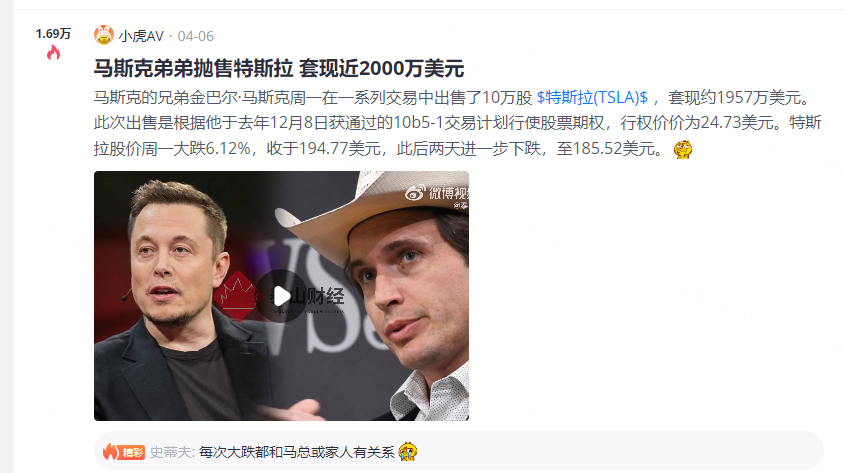Image resolution: width=844 pixels, height=473 pixels.
Task: Click the crying emoji after the comment
Action: [x=408, y=452]
